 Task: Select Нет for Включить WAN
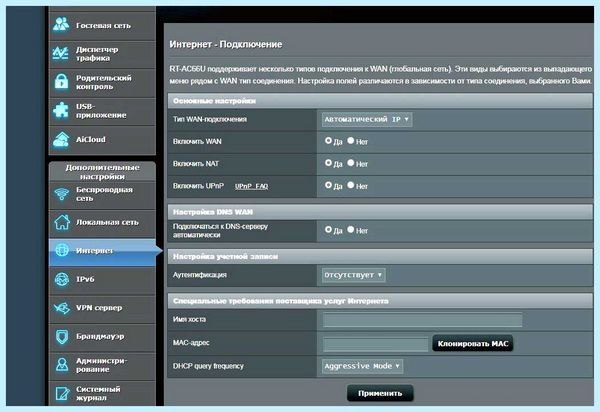click(351, 140)
